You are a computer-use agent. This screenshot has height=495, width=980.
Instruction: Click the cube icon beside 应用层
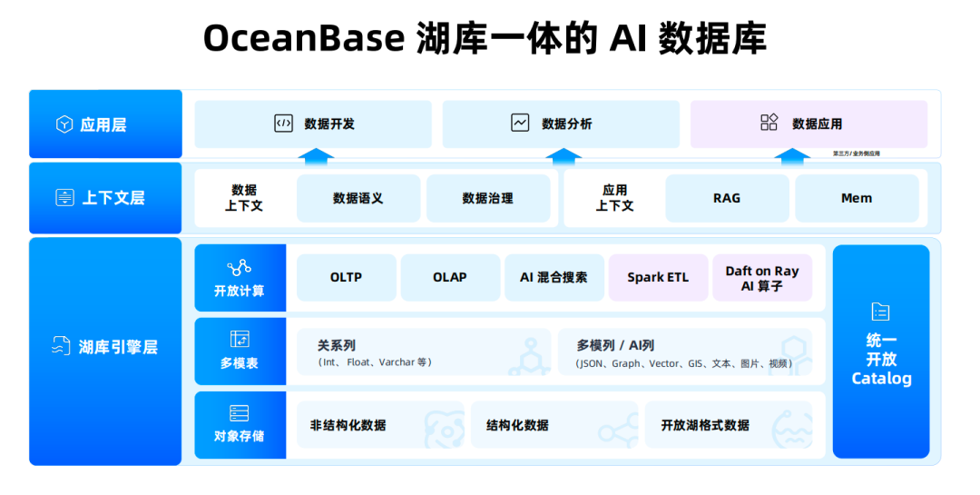coord(64,124)
